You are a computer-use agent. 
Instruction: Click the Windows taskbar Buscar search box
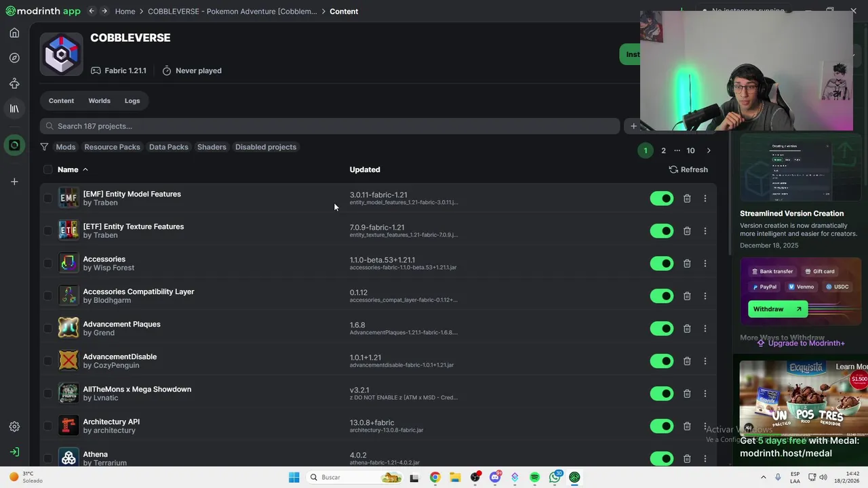pos(355,477)
